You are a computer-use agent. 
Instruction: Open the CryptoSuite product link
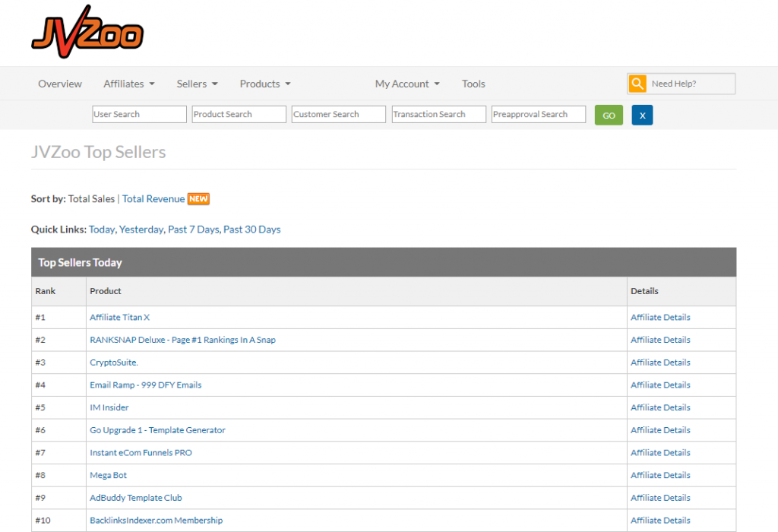(114, 363)
